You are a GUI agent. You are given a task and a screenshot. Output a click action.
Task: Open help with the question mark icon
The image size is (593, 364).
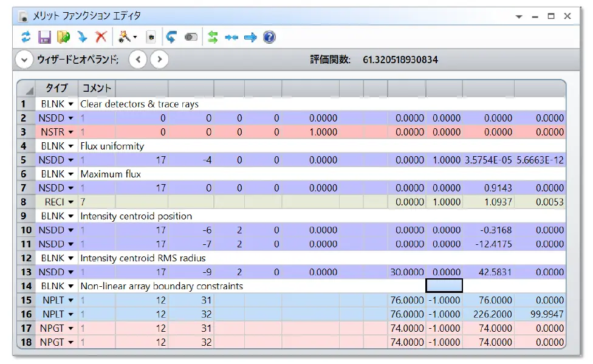(x=269, y=38)
